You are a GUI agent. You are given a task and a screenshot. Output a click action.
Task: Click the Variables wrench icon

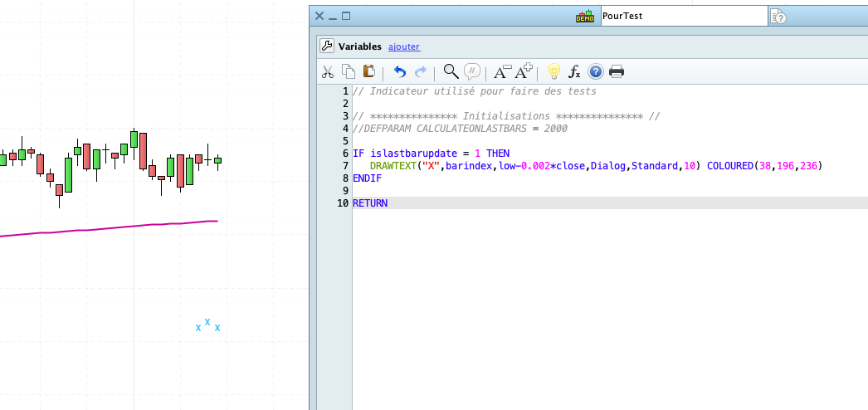[x=327, y=46]
